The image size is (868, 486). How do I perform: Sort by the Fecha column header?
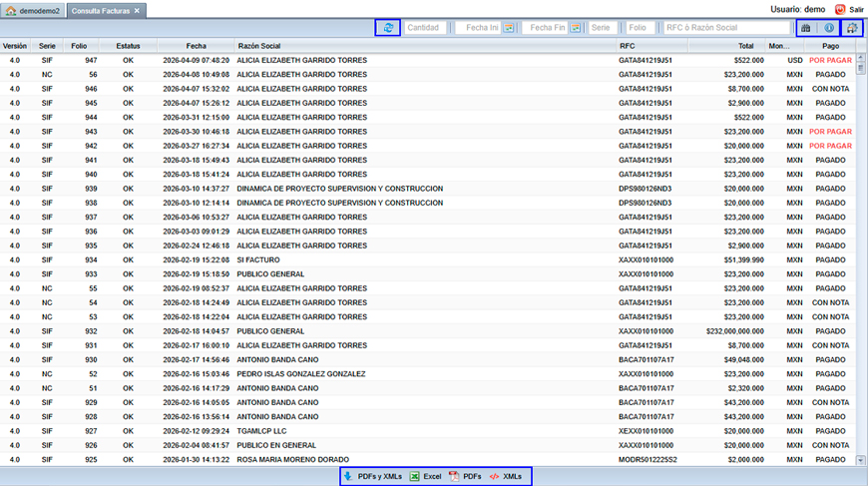click(x=196, y=46)
